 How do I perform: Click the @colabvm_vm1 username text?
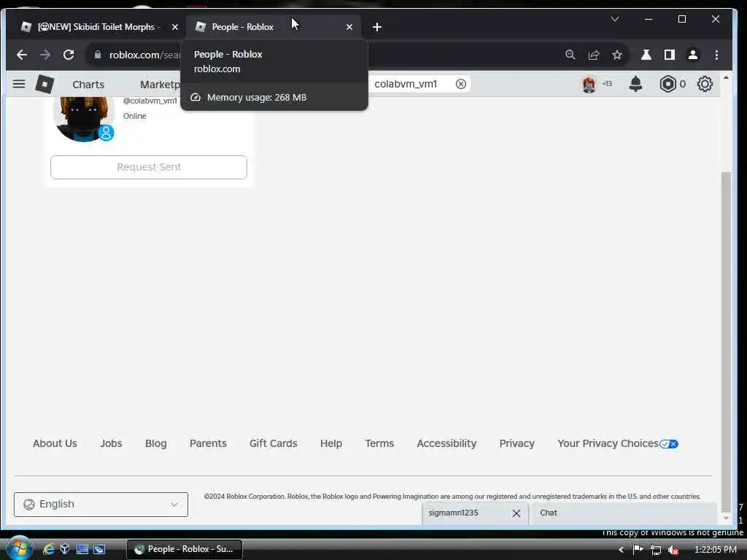coord(150,101)
